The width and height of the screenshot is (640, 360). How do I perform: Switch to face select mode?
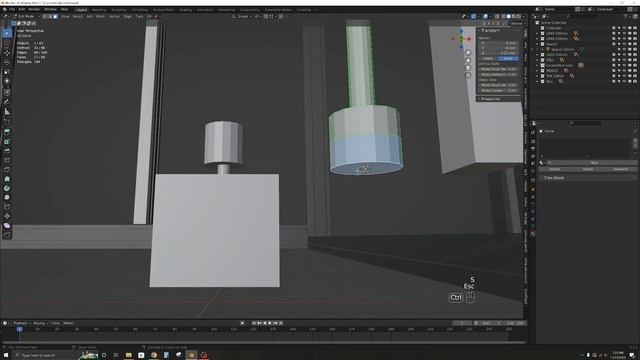56,16
